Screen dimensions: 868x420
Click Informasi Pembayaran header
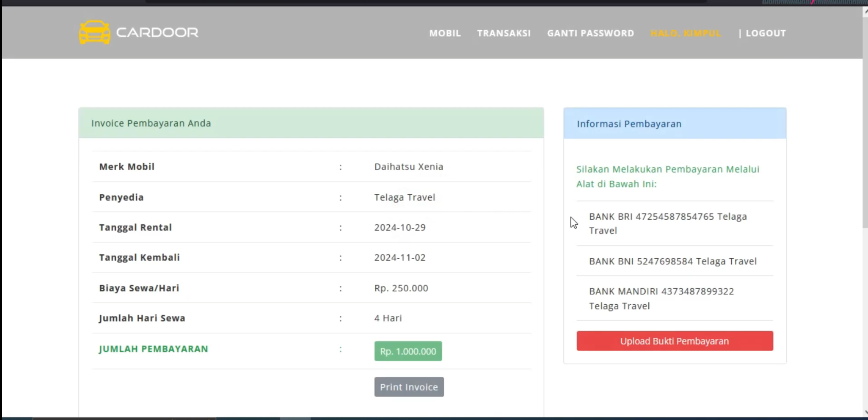pos(675,123)
